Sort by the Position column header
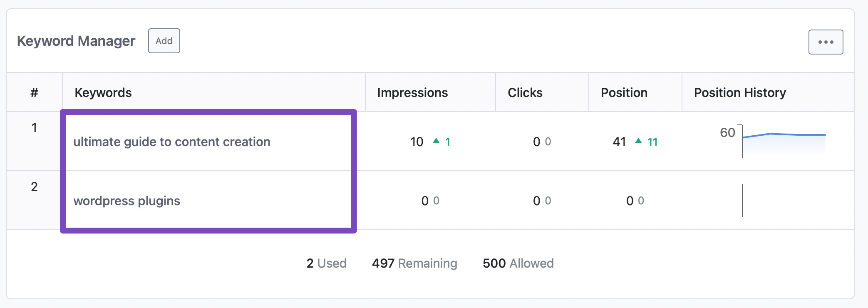The height and width of the screenshot is (308, 868). click(624, 92)
